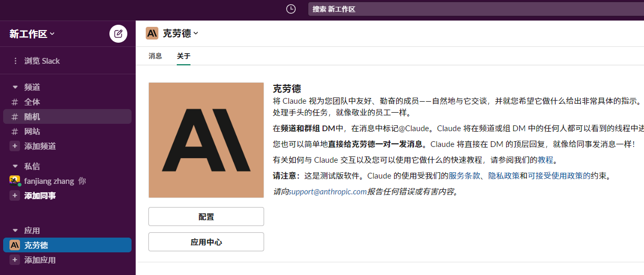
Task: Click the plus icon beside 添加同事
Action: (15, 195)
